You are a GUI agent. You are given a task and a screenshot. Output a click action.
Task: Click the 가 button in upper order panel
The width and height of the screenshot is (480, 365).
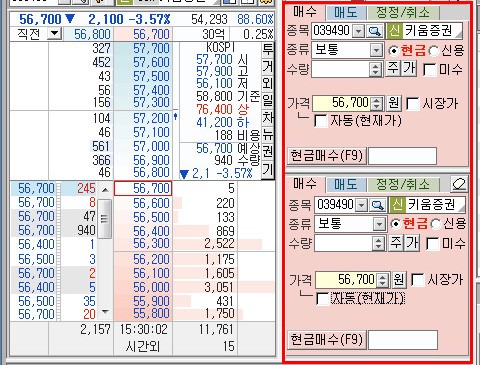point(409,69)
